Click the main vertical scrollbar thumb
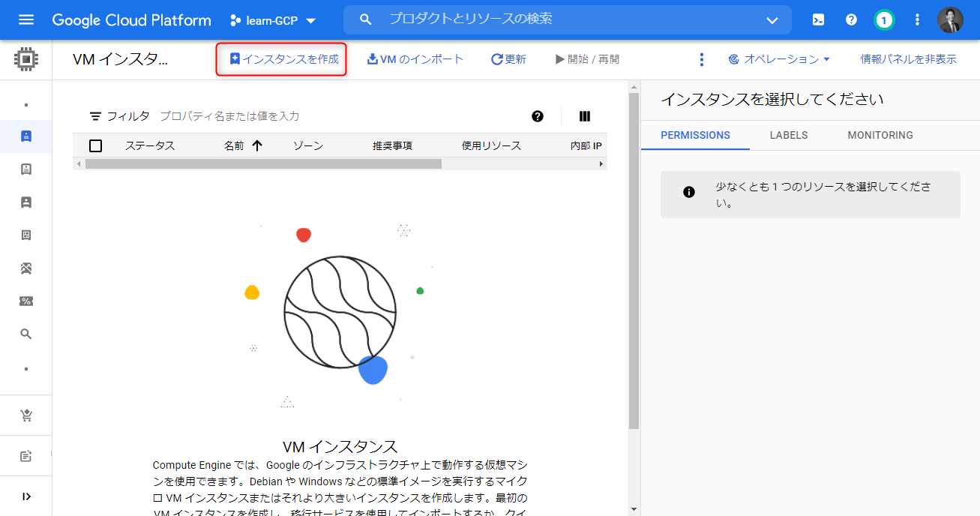The height and width of the screenshot is (516, 980). (634, 261)
